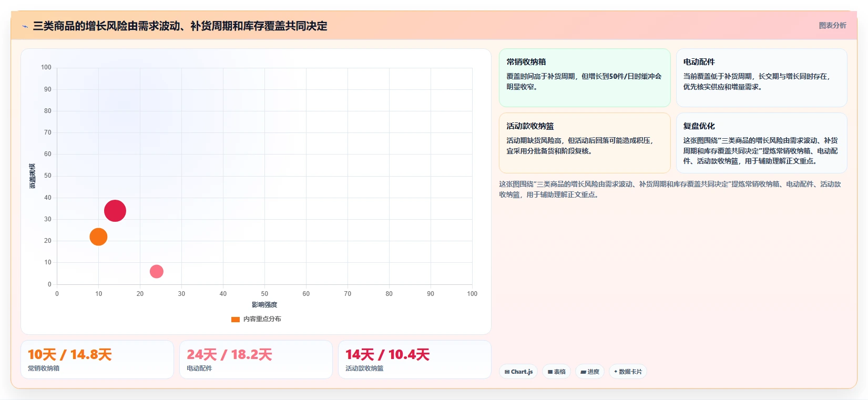Select the 表格 tag
Viewport: 868px width, 400px height.
click(x=556, y=372)
